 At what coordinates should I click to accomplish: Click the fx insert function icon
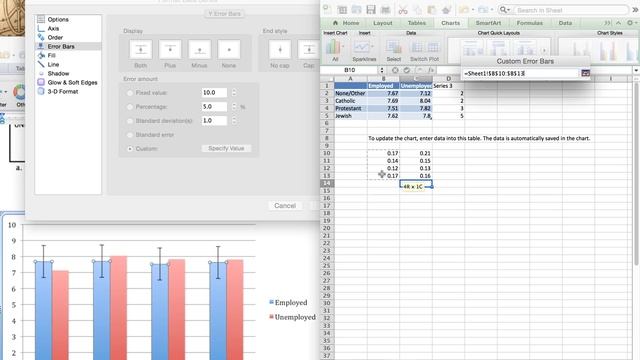[x=431, y=70]
